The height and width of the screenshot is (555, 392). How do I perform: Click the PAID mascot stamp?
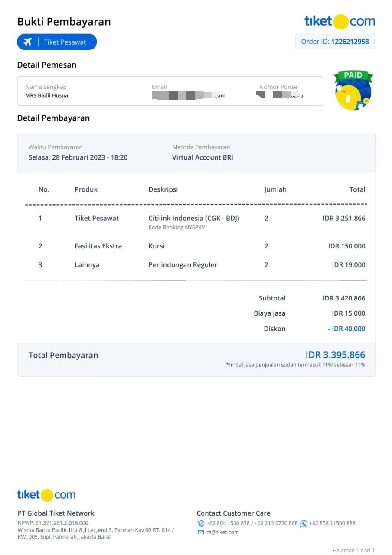coord(353,91)
